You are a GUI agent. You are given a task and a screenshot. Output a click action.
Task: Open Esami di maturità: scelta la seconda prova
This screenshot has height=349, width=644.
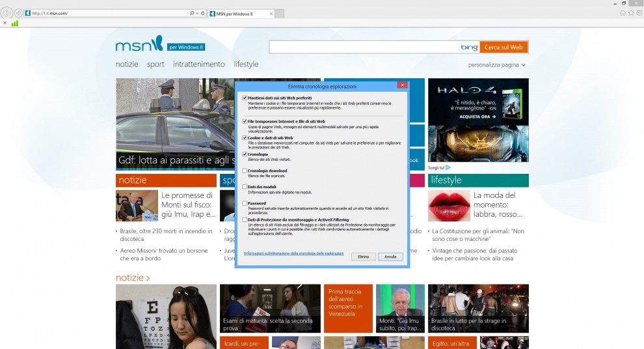(x=270, y=308)
